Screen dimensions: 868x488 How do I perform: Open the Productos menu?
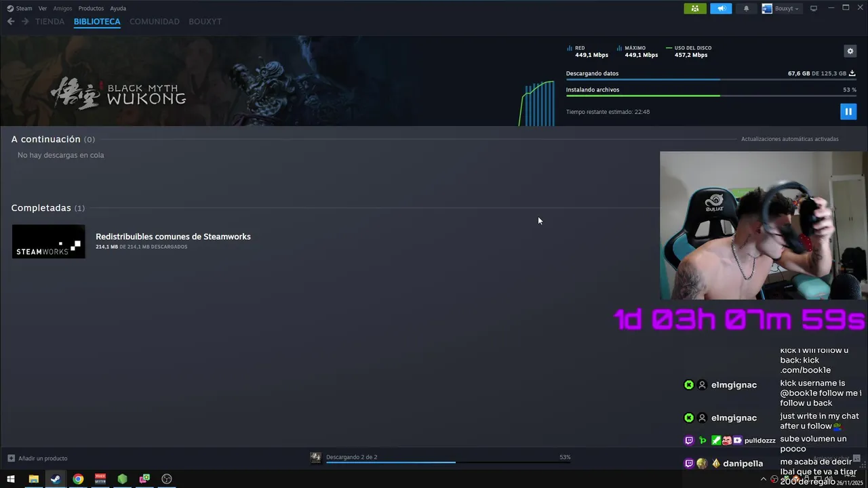pos(91,8)
